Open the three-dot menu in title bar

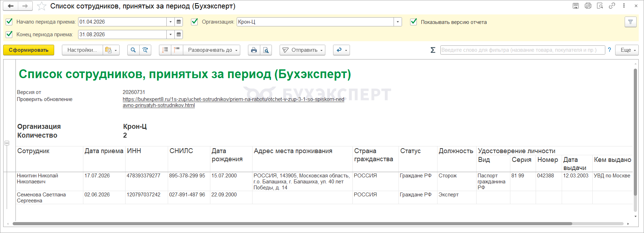(624, 6)
